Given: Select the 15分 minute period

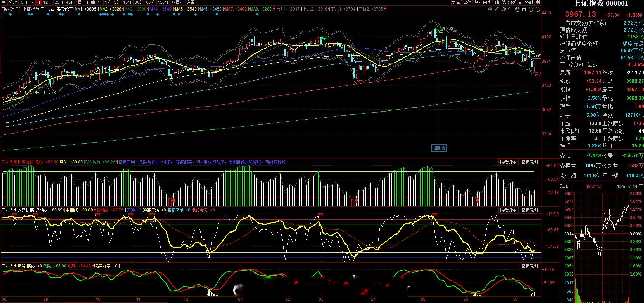Looking at the screenshot, I should click(127, 2).
